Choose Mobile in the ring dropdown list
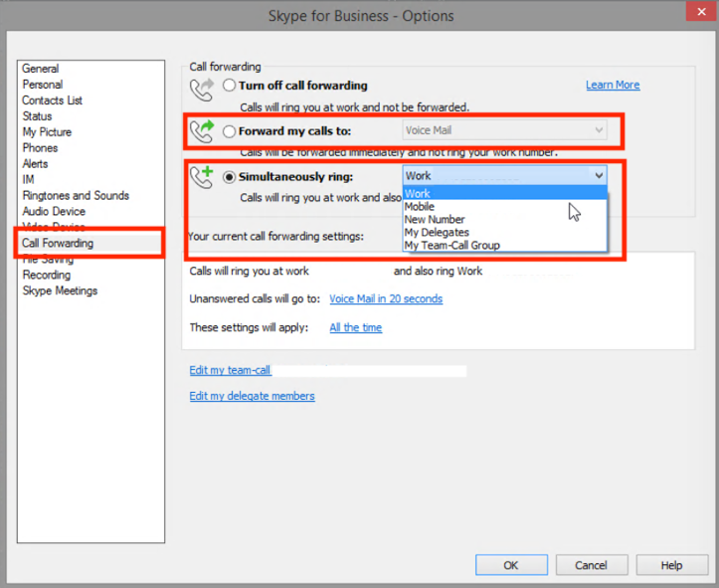The width and height of the screenshot is (719, 588). [505, 206]
